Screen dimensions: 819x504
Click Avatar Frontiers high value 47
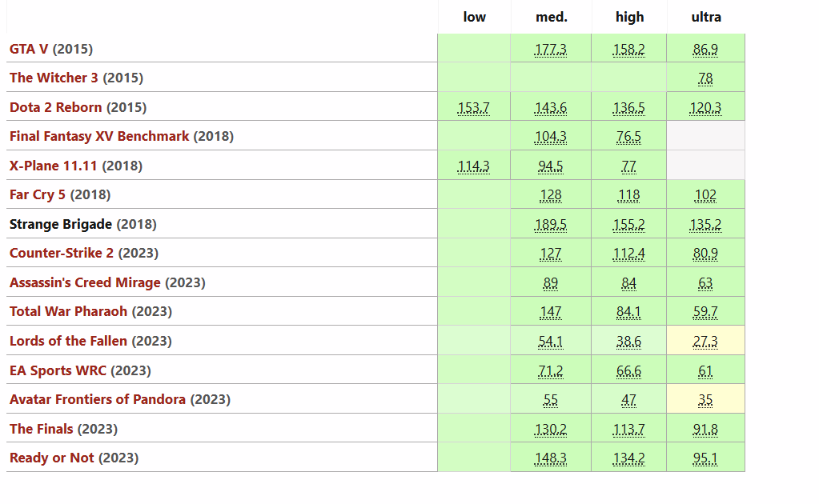pos(629,400)
